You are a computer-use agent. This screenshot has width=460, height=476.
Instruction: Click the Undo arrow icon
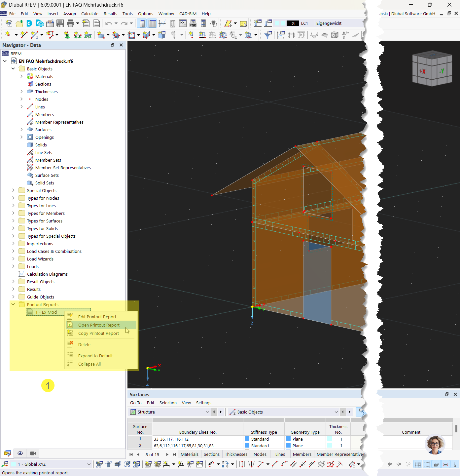[109, 23]
